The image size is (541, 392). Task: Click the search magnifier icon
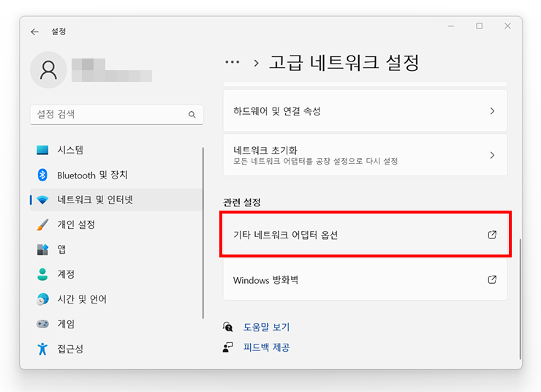coord(192,115)
